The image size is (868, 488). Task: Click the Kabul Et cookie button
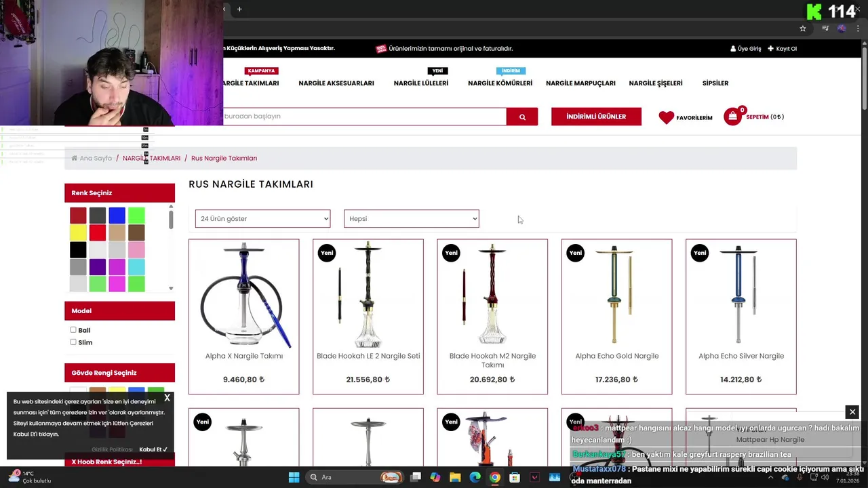(153, 449)
